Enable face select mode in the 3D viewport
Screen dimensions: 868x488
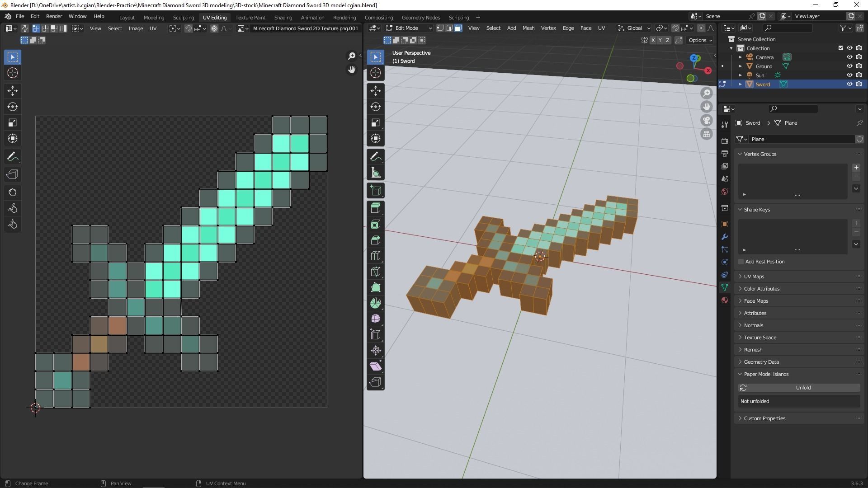tap(458, 28)
